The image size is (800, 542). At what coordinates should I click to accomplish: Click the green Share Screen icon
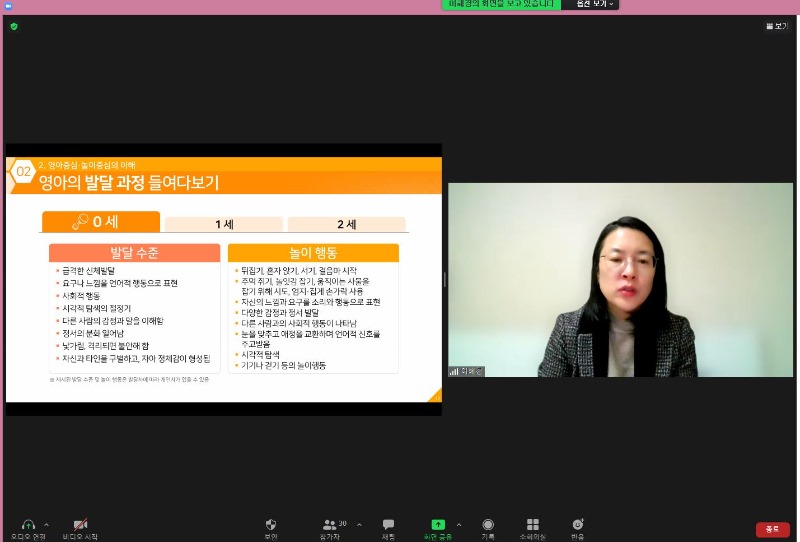pos(438,525)
